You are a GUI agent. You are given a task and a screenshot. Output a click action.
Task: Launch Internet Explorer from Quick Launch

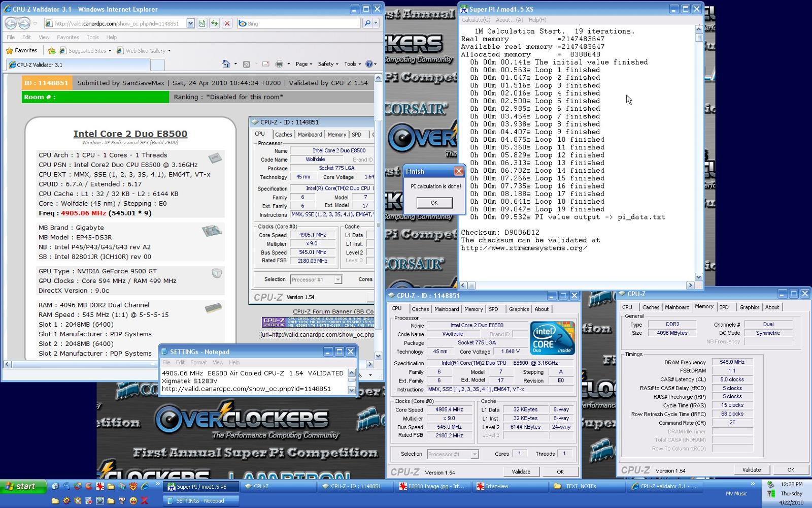145,486
